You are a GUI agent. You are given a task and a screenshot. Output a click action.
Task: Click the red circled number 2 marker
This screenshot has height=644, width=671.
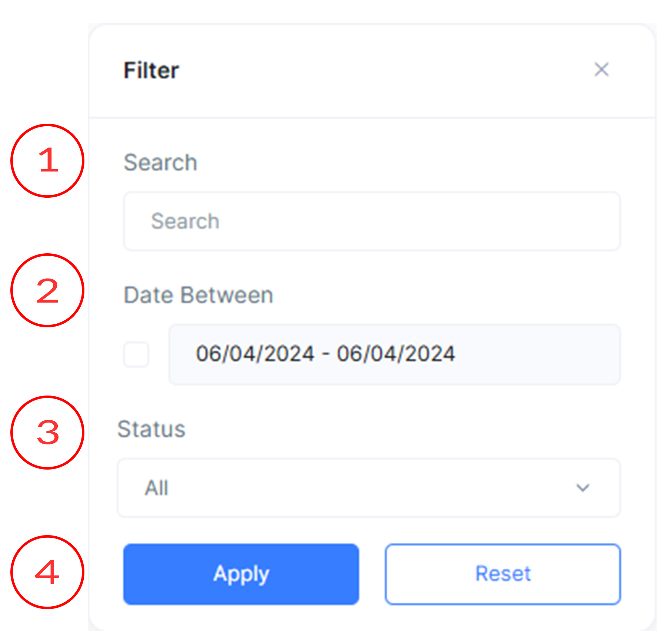tap(48, 290)
